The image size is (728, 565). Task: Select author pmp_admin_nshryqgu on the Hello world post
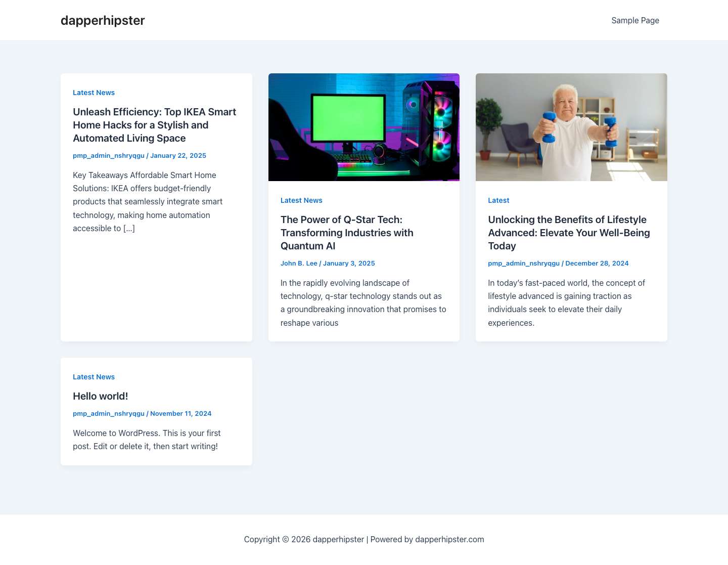coord(109,414)
